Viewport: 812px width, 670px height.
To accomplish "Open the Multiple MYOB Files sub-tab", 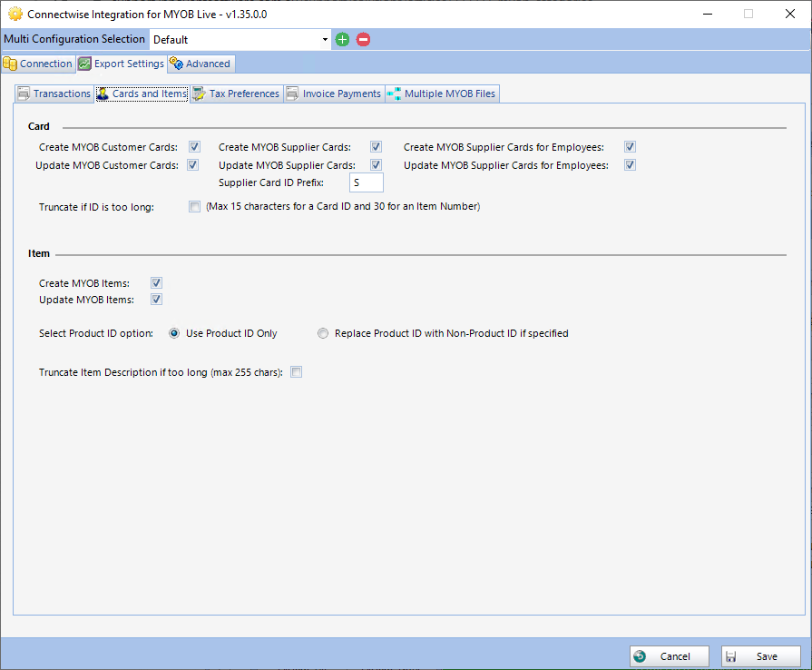I will (442, 94).
